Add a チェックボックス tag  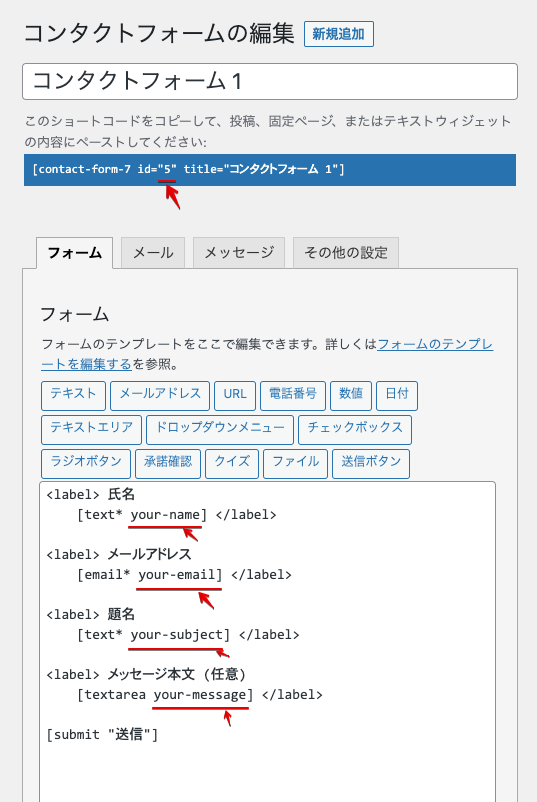(x=355, y=430)
